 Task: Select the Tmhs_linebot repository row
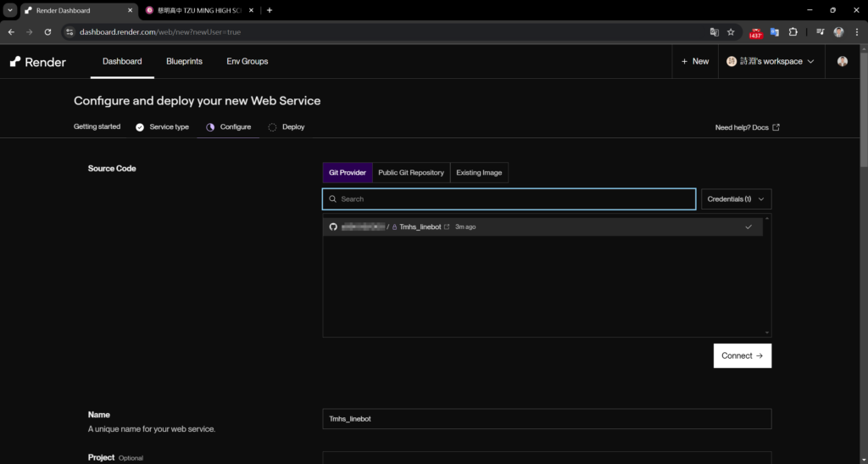tap(542, 227)
